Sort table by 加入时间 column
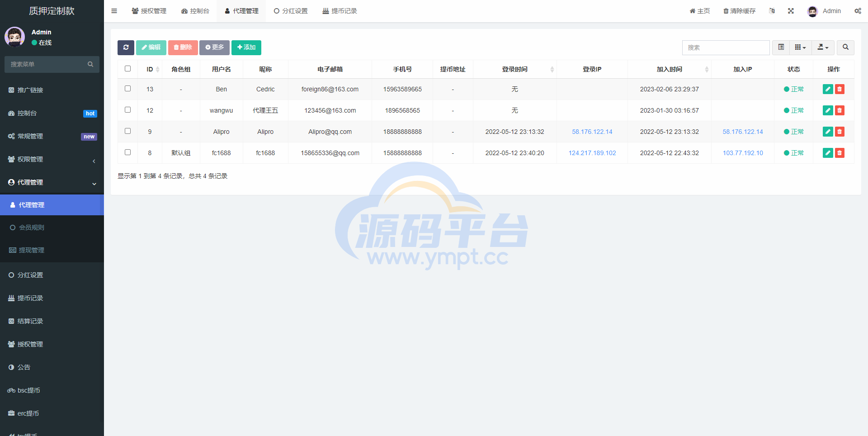This screenshot has height=436, width=868. coord(670,69)
